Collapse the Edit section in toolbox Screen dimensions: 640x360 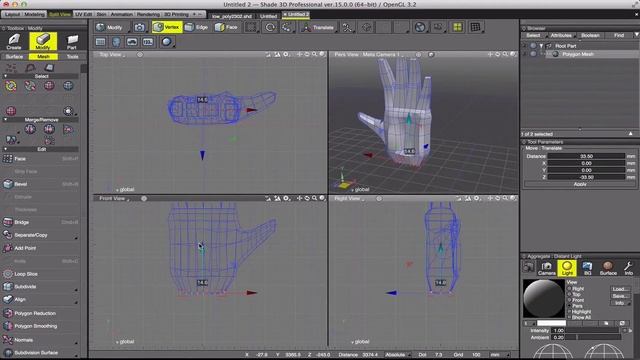pyautogui.click(x=5, y=149)
